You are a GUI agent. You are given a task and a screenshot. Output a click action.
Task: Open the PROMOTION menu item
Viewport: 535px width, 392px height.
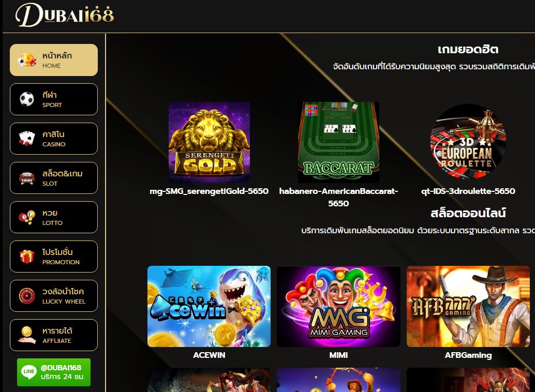(x=54, y=257)
